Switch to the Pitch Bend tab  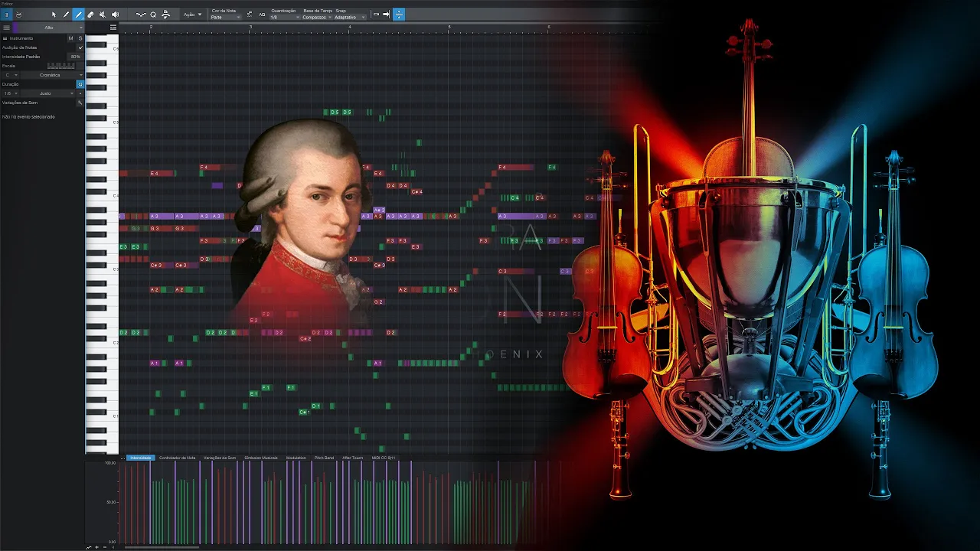pyautogui.click(x=324, y=458)
